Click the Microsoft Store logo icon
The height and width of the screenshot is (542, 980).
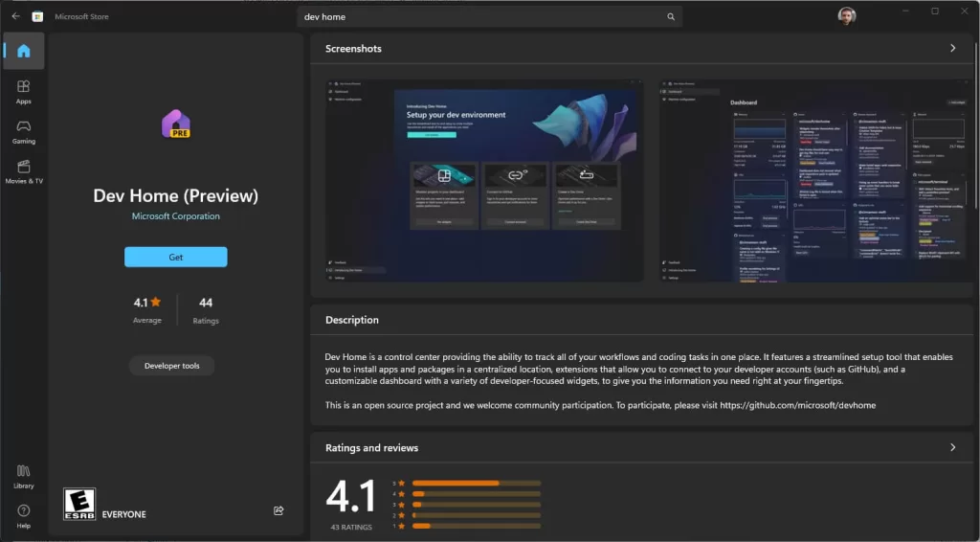(37, 16)
